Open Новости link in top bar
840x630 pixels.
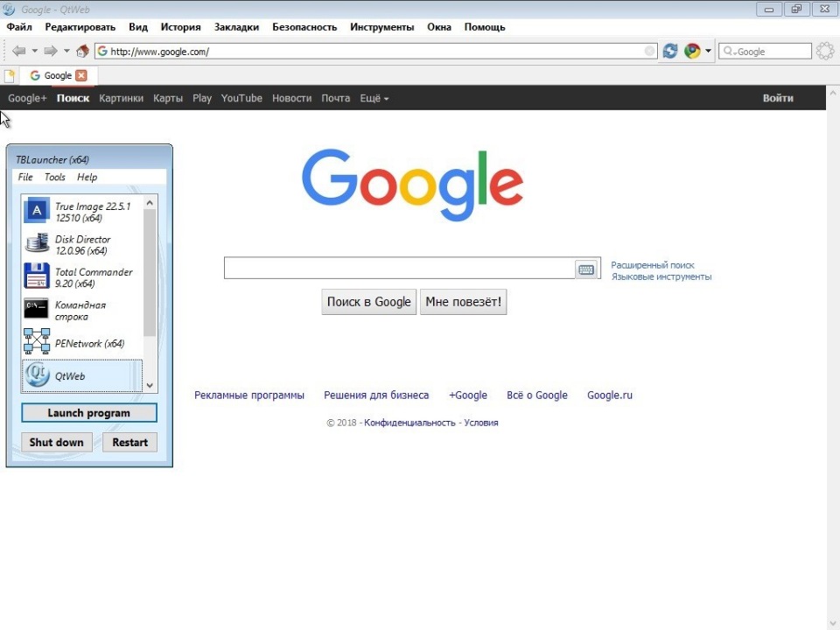click(291, 98)
